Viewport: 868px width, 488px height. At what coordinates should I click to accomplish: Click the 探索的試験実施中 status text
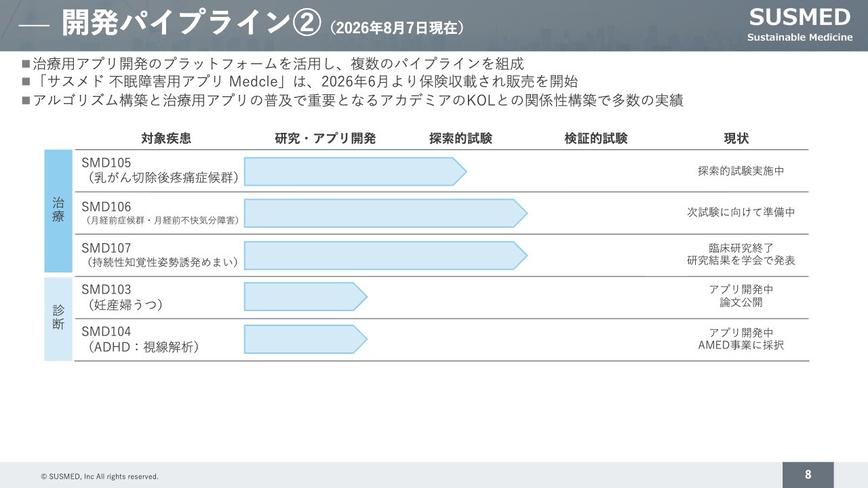coord(741,171)
